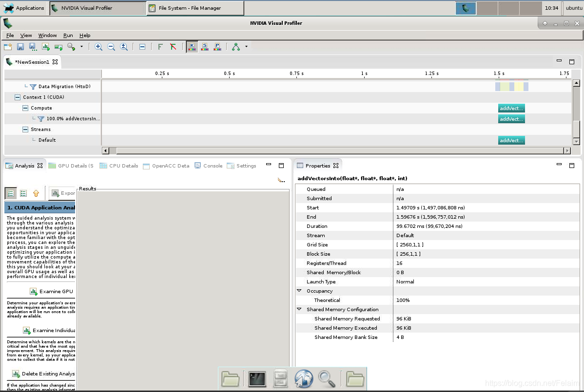The image size is (584, 392).
Task: Toggle the P process color mode button
Action: pyautogui.click(x=217, y=46)
